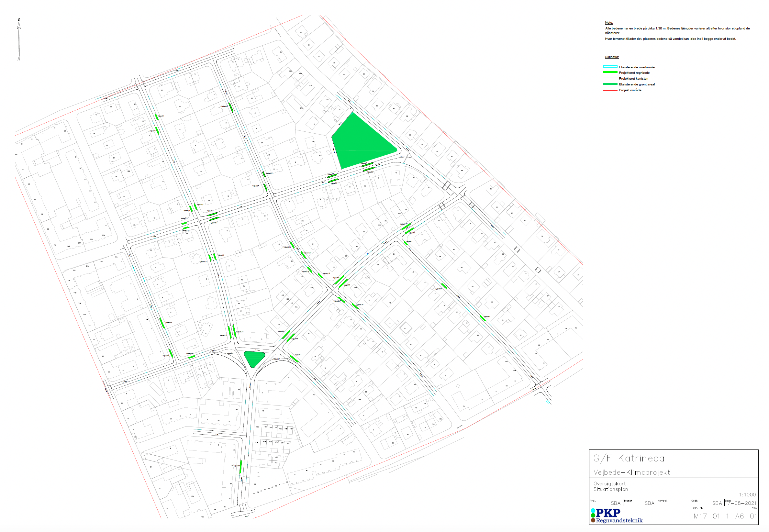Click the cyan 'Eksisterende overkørsler' legend swatch

pyautogui.click(x=610, y=67)
